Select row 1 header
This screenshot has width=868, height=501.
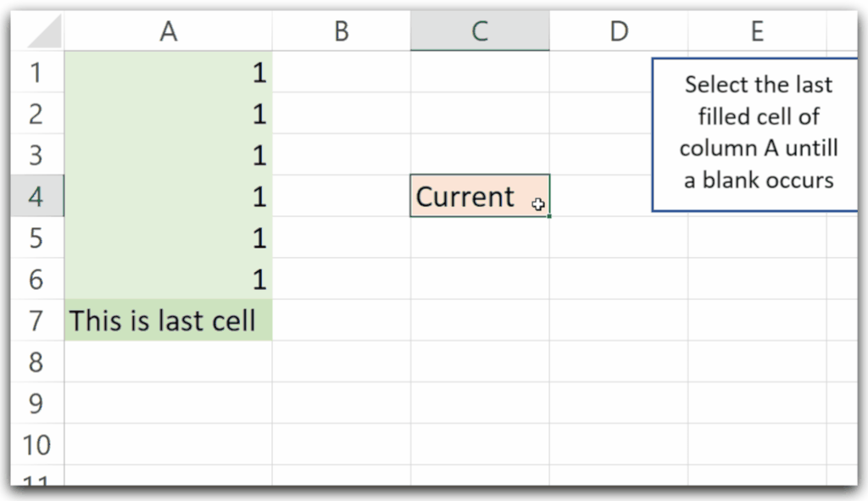36,73
